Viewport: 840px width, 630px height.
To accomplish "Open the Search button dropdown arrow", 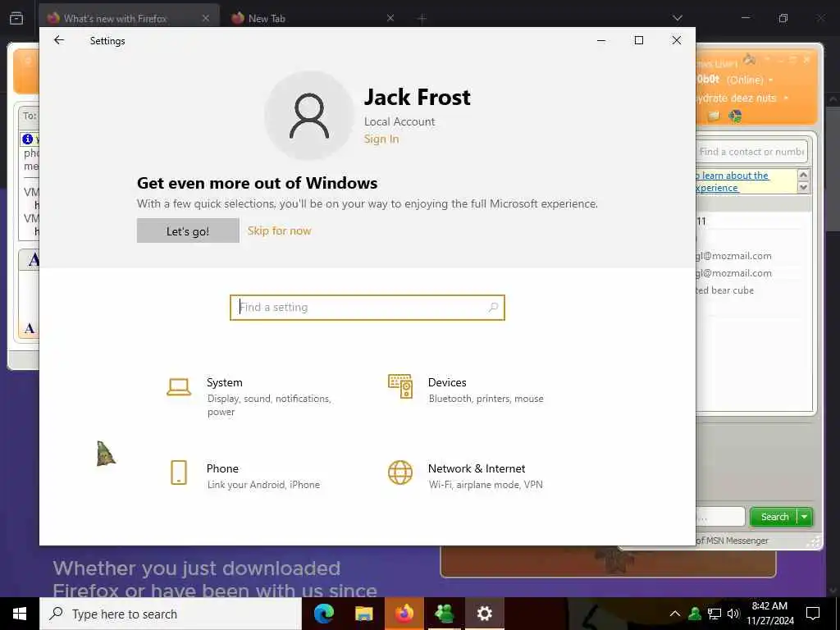I will [805, 517].
